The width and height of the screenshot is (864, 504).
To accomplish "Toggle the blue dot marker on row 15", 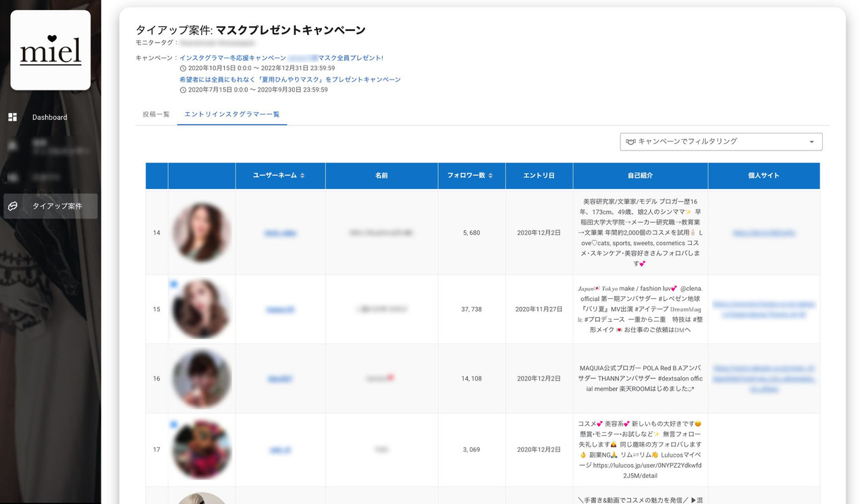I will [x=173, y=283].
